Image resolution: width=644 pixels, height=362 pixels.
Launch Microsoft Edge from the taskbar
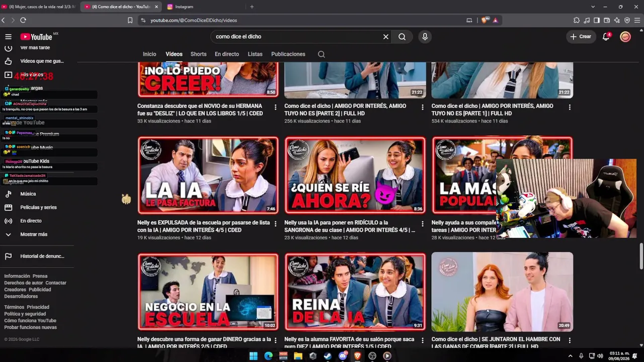268,356
